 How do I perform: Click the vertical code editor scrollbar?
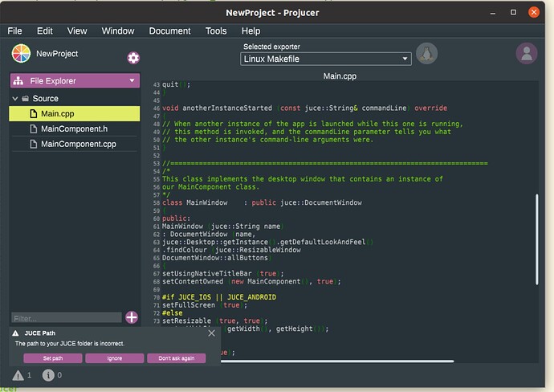point(536,239)
